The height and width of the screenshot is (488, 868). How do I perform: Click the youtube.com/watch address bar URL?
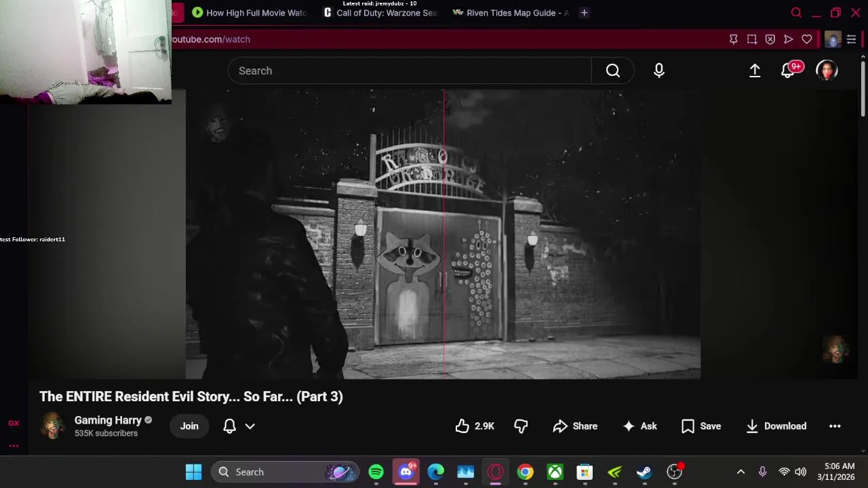pyautogui.click(x=210, y=39)
